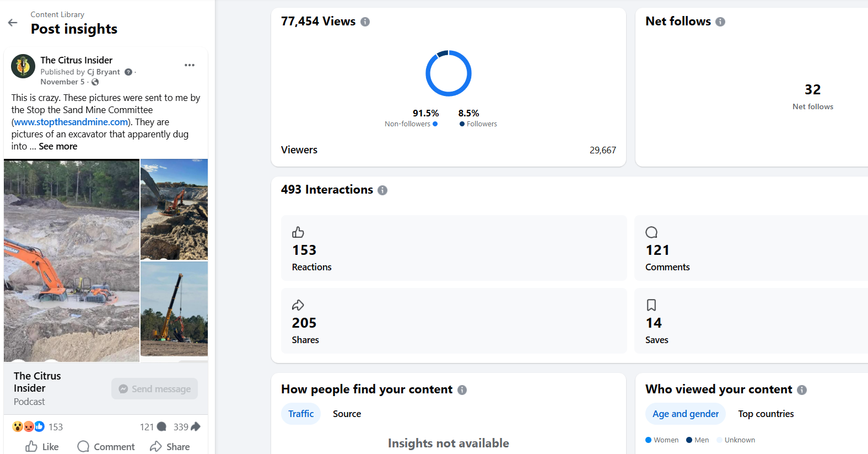
Task: Click info icon beside How people find content
Action: (462, 390)
